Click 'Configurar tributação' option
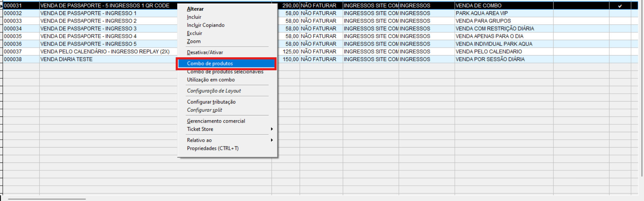The height and width of the screenshot is (201, 644). [x=211, y=102]
